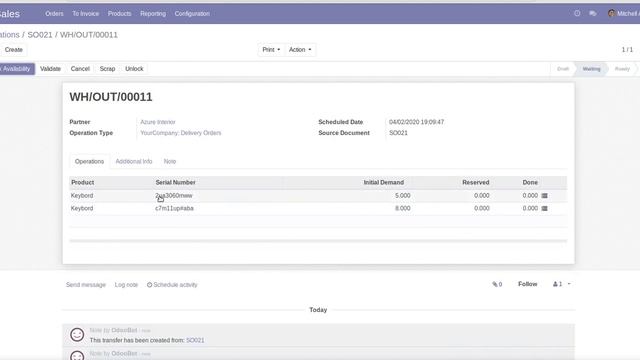Click Send message in chatter
The width and height of the screenshot is (640, 360).
86,284
